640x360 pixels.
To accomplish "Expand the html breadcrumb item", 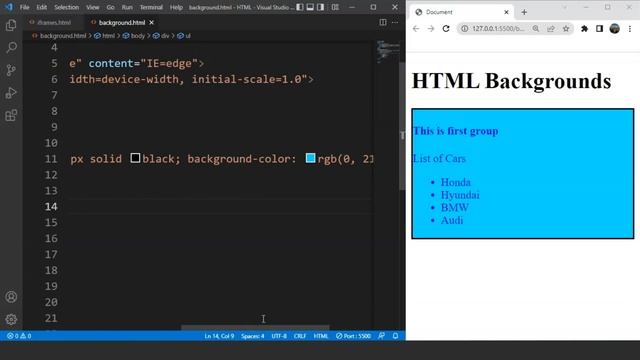I will click(108, 36).
